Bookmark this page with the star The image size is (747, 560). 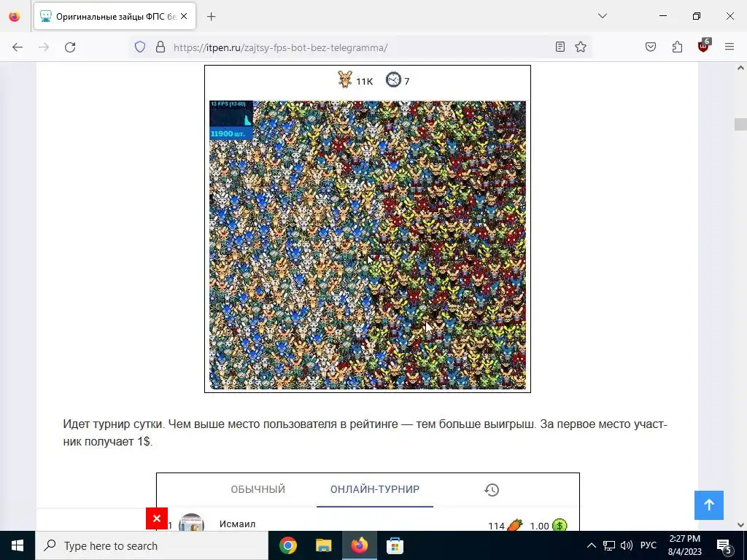click(580, 47)
